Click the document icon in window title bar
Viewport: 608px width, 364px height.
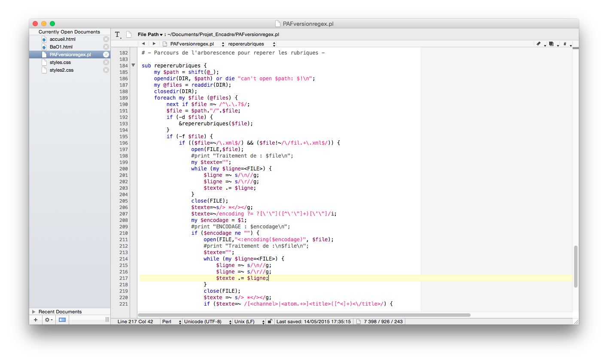pyautogui.click(x=278, y=24)
